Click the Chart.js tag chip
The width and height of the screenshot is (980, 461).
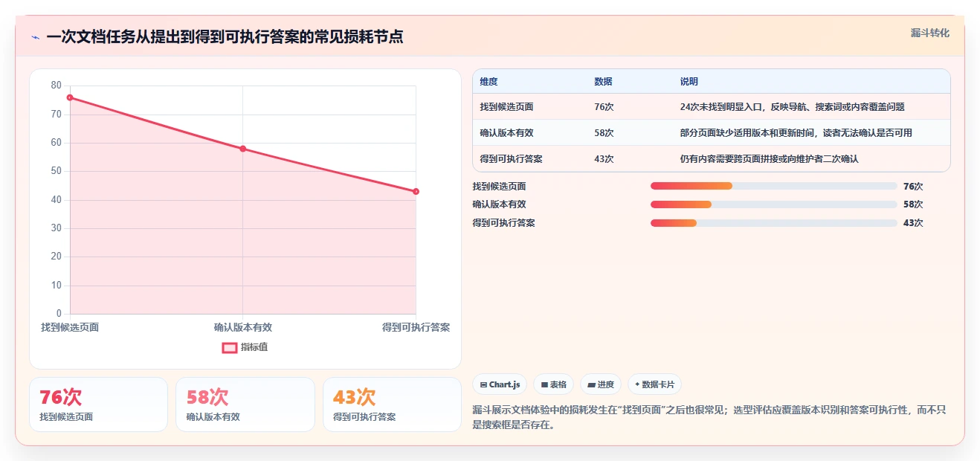500,384
